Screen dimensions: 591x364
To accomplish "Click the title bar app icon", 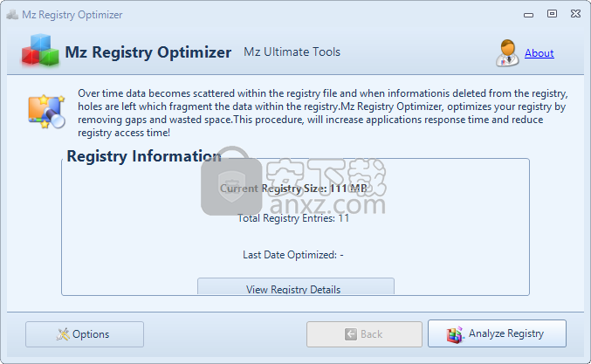I will 12,15.
